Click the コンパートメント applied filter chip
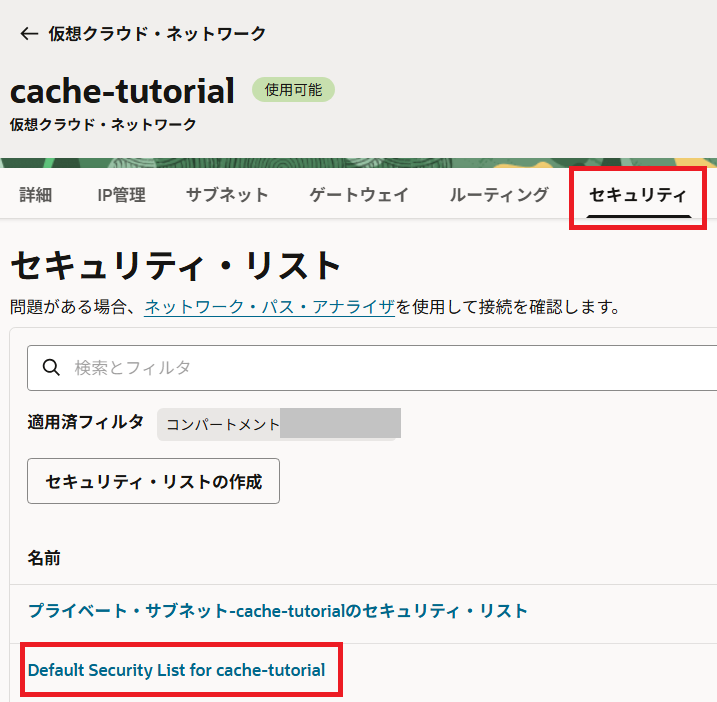Viewport: 717px width, 702px height. [278, 423]
